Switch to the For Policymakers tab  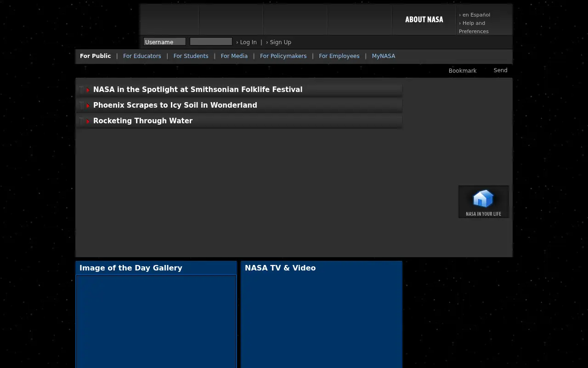point(283,56)
